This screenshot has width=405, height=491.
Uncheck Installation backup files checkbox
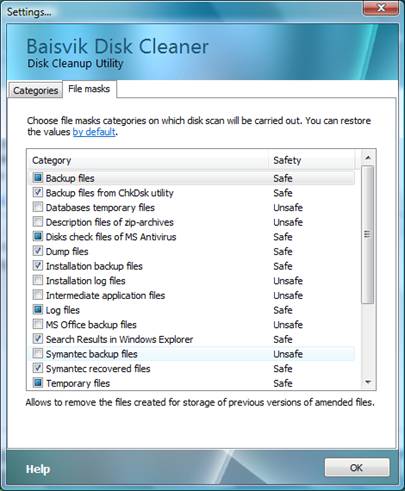point(38,266)
